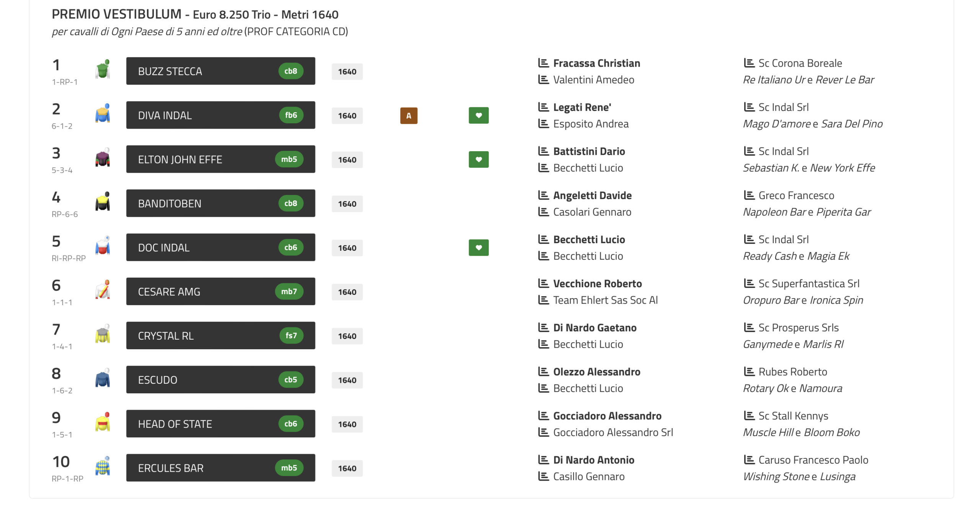Click the 1640 distance tag on Diva Indal row
This screenshot has width=980, height=507.
point(347,116)
